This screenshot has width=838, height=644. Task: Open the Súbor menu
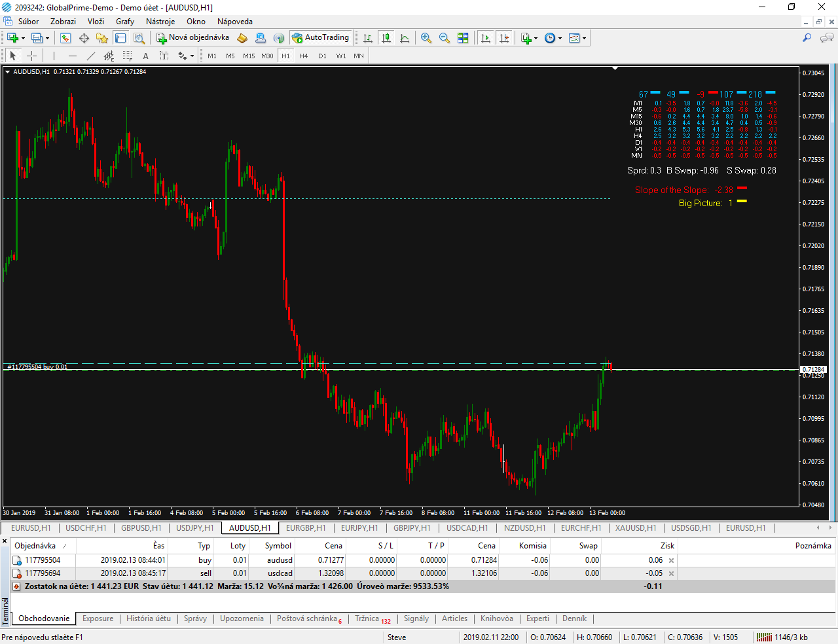[28, 22]
